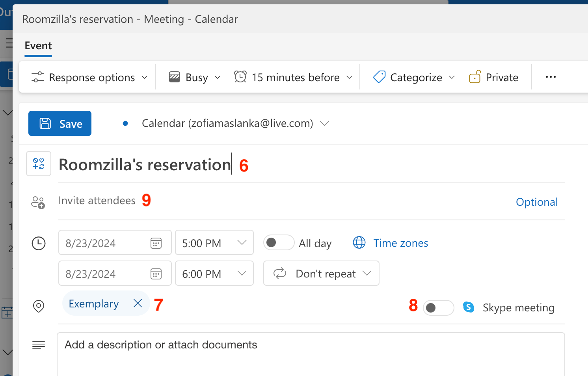Remove the Exemplary location chip

138,303
